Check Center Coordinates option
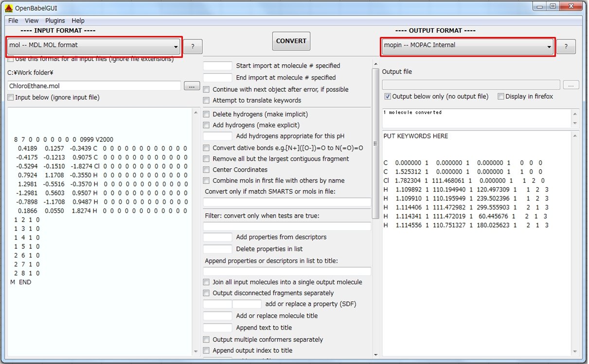Screen dimensions: 589x364 coord(206,170)
